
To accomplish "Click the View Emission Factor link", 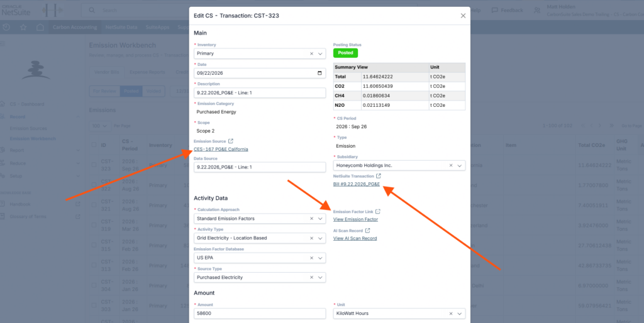I will click(356, 219).
